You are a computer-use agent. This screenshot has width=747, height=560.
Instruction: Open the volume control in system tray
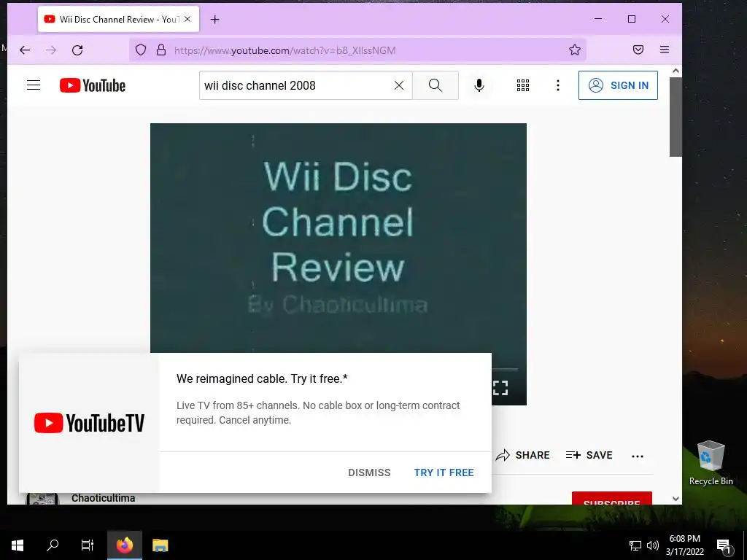[x=653, y=545]
